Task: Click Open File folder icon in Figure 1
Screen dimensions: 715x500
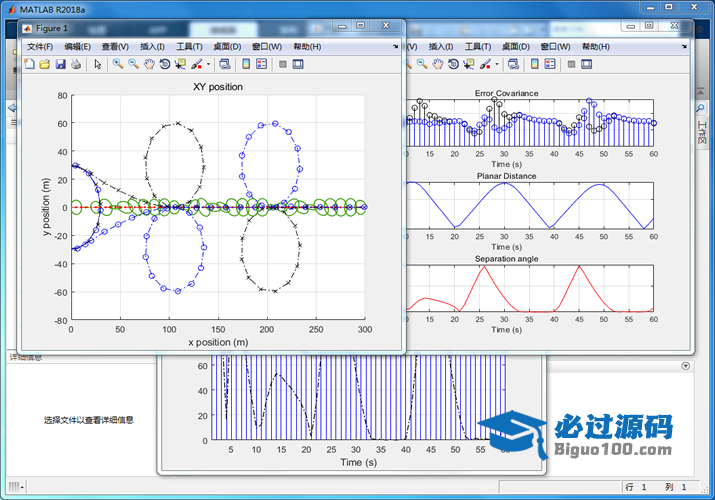Action: (44, 64)
